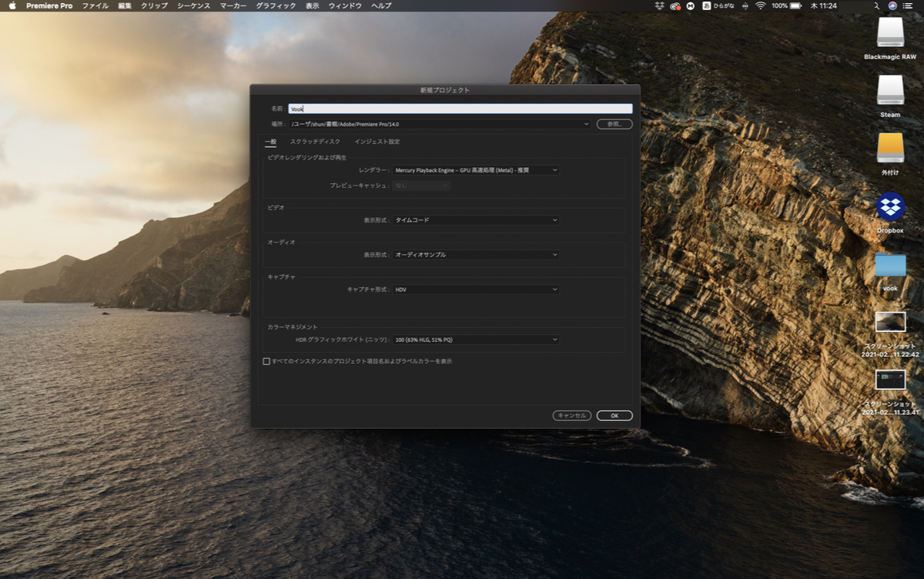This screenshot has height=579, width=924.
Task: Open the ビデオ 表示形式 タイムコード dropdown
Action: point(476,220)
